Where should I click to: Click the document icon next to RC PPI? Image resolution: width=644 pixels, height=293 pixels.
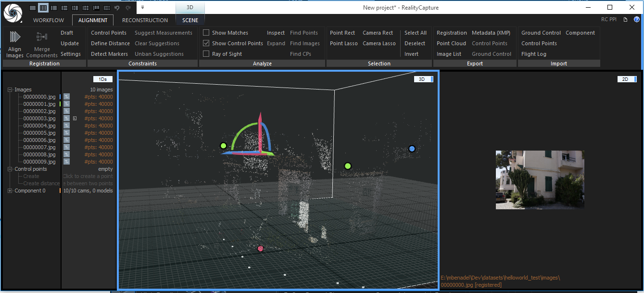pyautogui.click(x=625, y=20)
